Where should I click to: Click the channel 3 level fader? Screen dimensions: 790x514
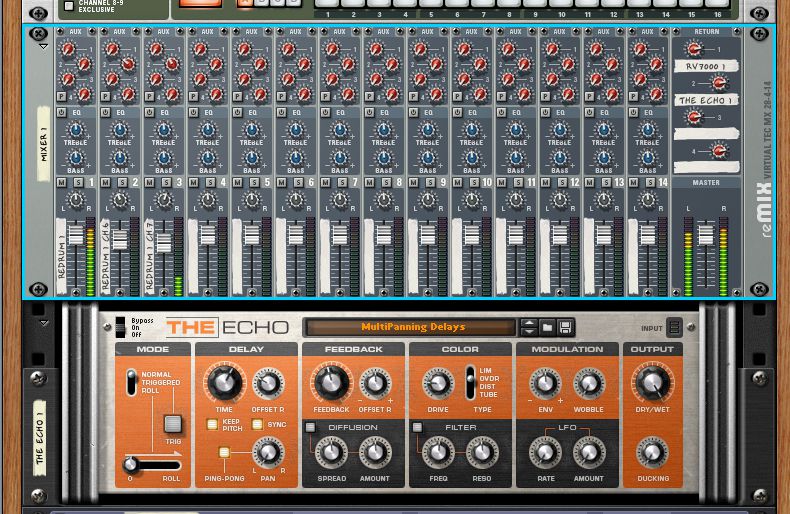click(164, 243)
